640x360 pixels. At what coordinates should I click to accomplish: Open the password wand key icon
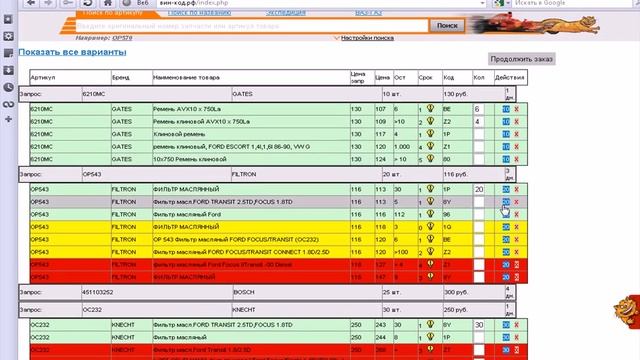click(x=68, y=3)
